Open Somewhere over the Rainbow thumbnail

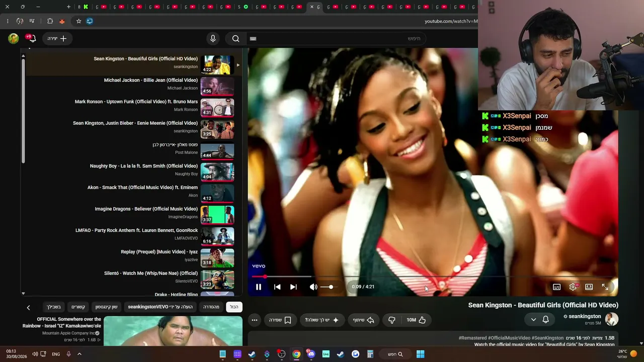173,331
